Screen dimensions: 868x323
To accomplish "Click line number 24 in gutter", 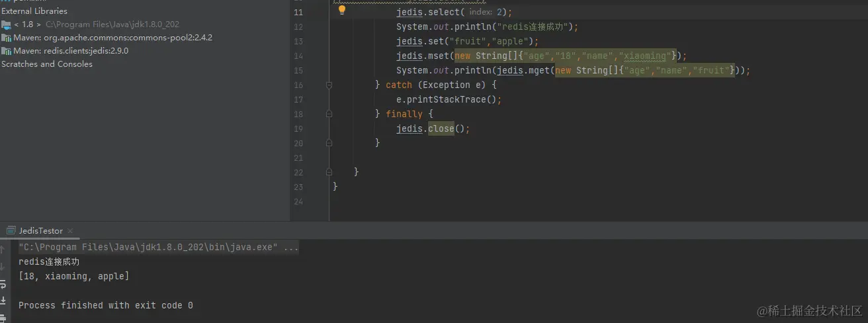I will 298,201.
